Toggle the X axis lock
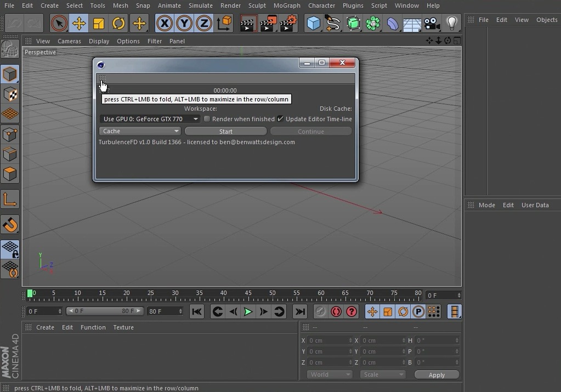 (x=164, y=24)
